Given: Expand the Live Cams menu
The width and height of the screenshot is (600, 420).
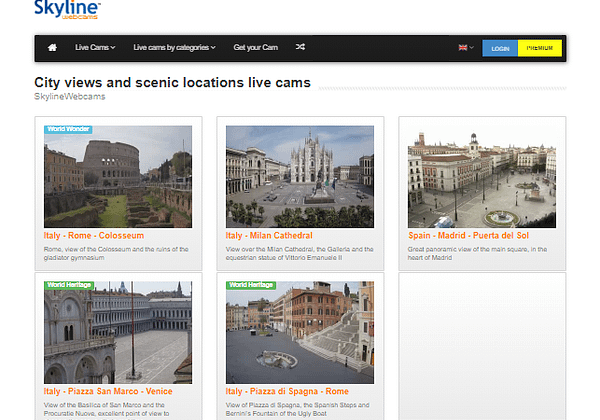Looking at the screenshot, I should coord(95,47).
